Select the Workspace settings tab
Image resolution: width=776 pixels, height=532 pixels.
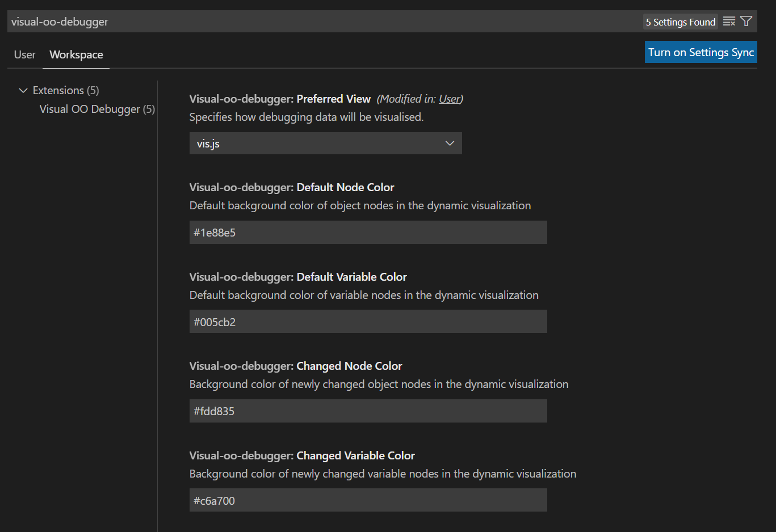76,54
